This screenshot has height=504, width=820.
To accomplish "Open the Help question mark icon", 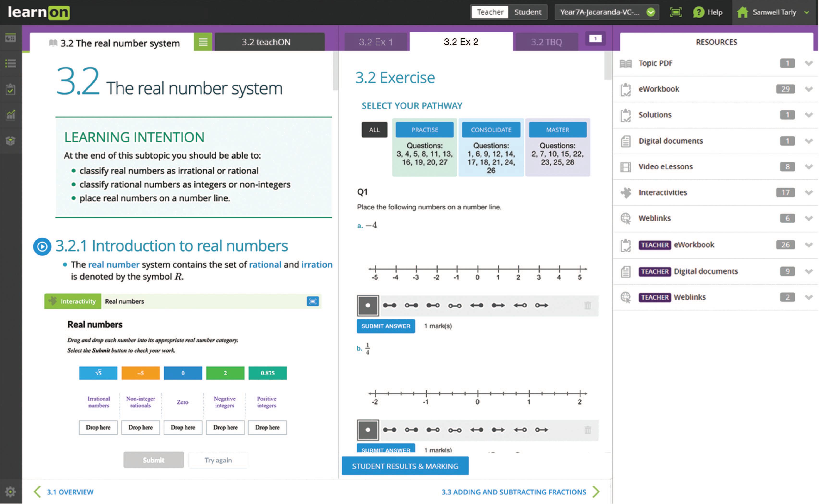I will click(x=699, y=12).
